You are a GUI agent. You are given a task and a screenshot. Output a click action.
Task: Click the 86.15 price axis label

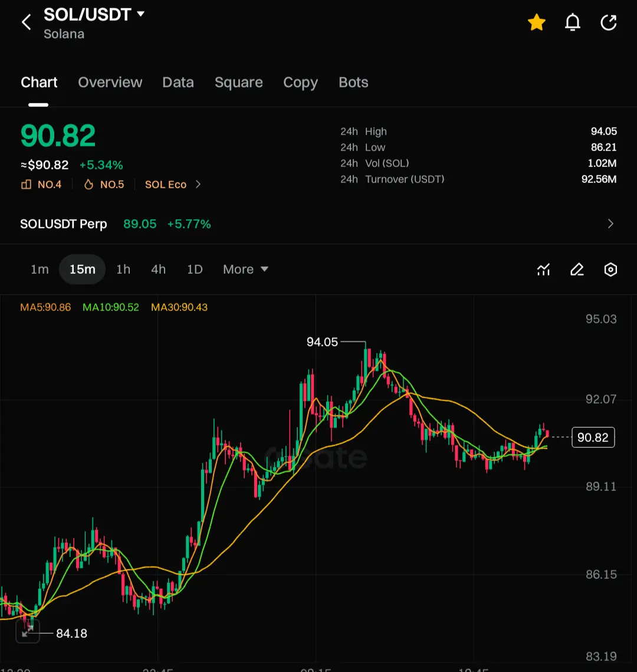601,574
